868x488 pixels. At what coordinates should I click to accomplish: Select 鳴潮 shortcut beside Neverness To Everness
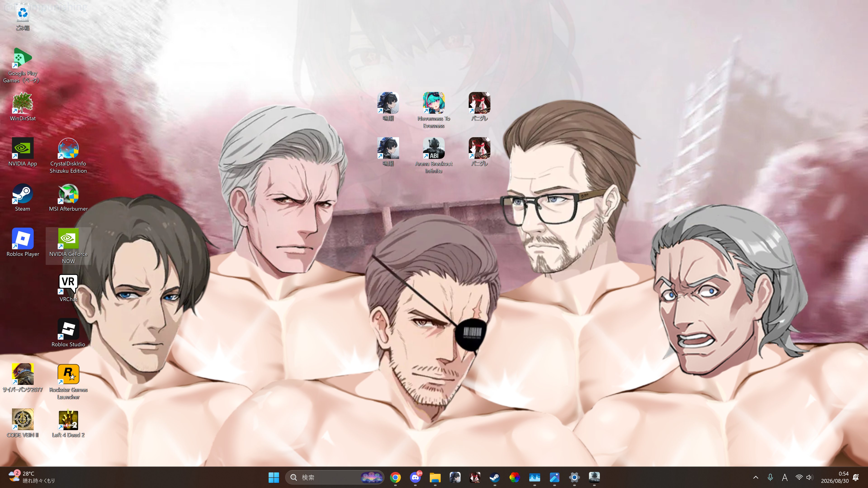click(x=388, y=106)
